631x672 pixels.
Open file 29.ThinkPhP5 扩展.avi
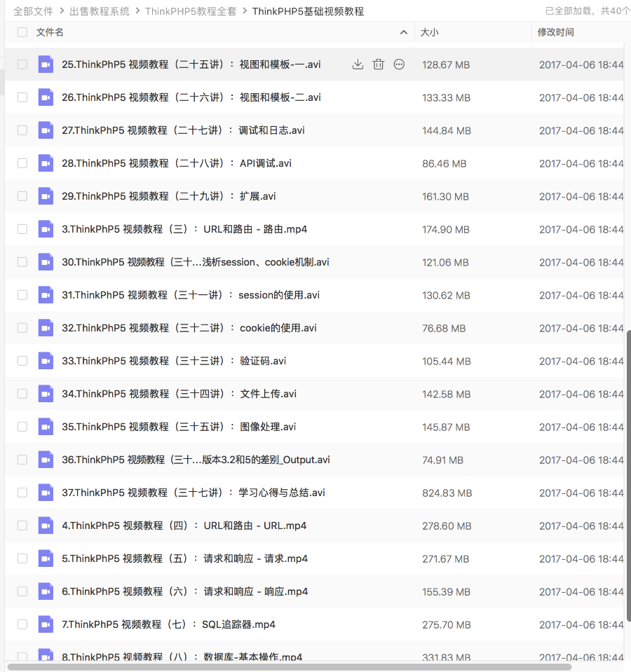(x=168, y=196)
